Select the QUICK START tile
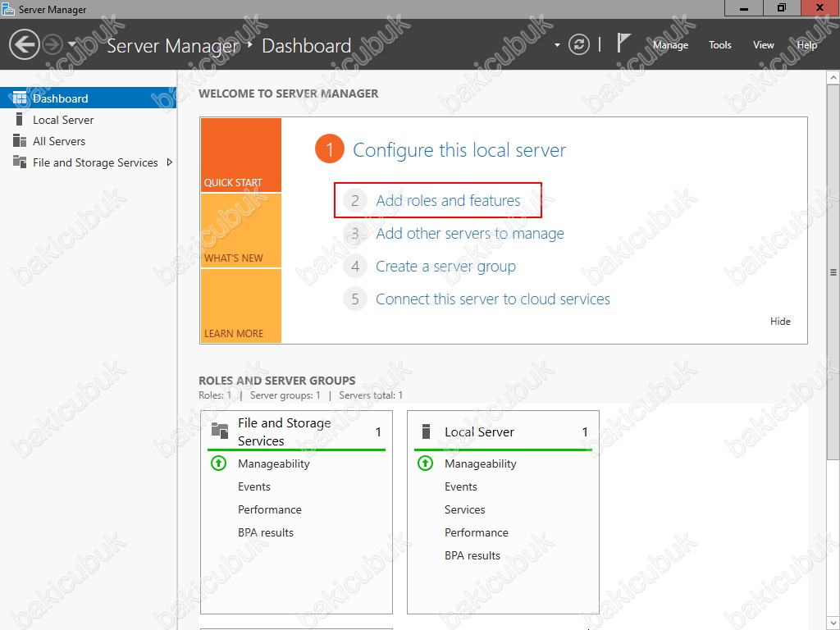Screen dimensions: 840x630 [x=241, y=155]
